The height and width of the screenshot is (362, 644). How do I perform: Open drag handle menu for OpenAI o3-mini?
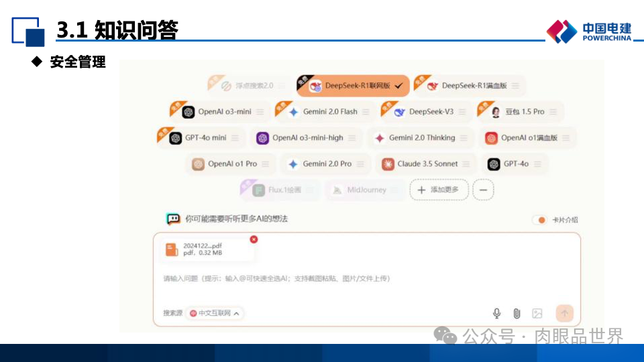tap(260, 112)
